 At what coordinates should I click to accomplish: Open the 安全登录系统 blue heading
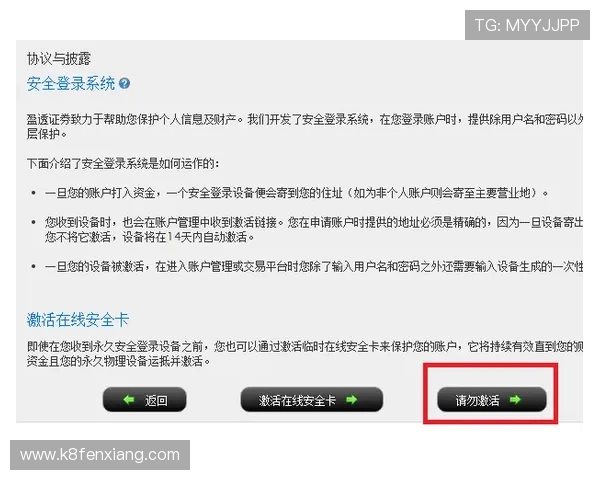71,83
